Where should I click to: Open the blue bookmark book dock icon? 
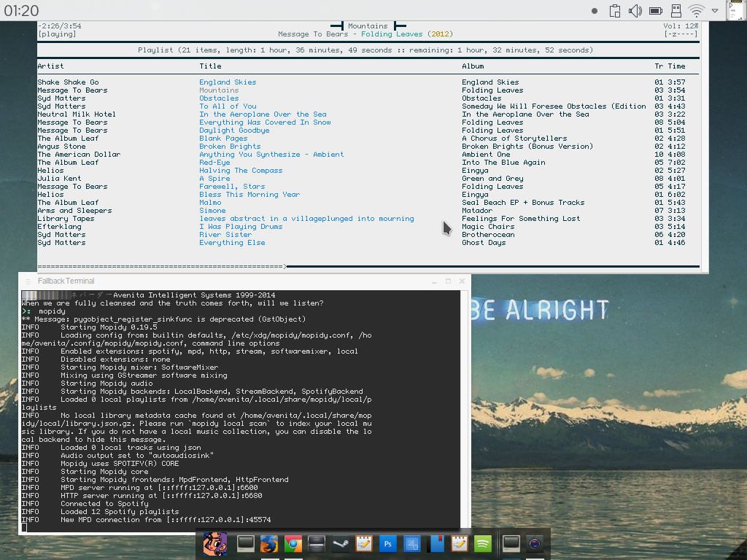click(x=436, y=544)
